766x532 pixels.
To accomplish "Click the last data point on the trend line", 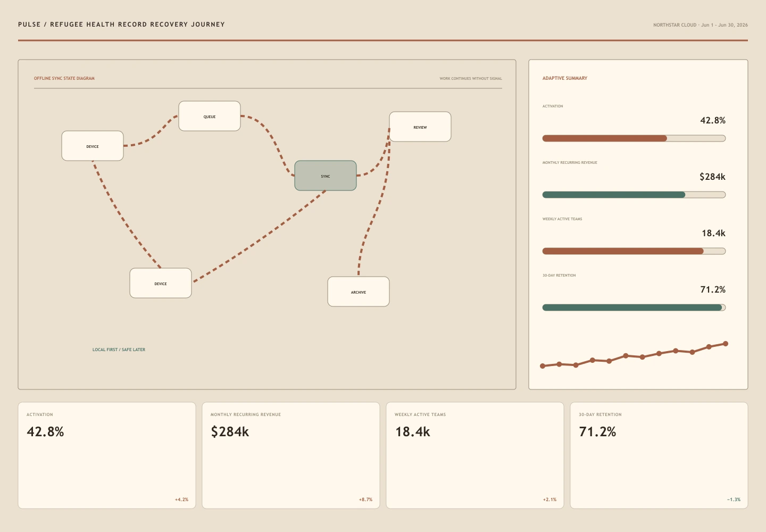I will click(726, 344).
